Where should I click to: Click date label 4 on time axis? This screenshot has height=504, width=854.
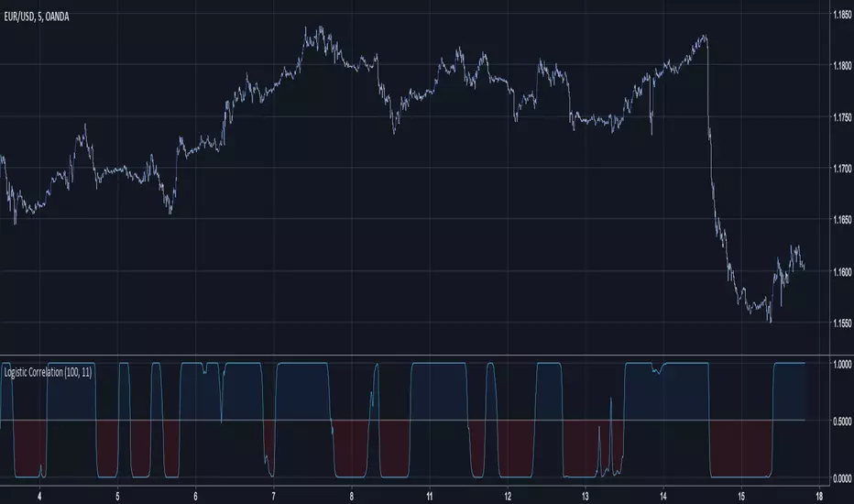[x=39, y=497]
